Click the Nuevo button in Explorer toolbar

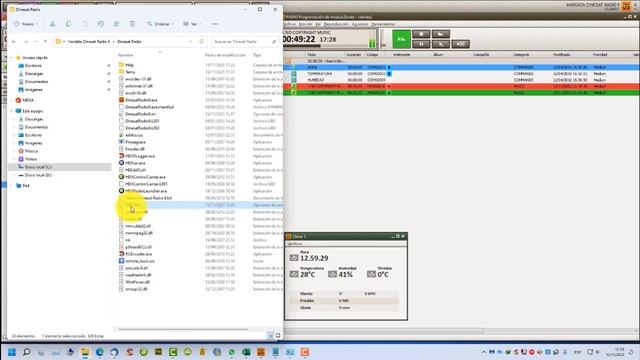(x=26, y=24)
